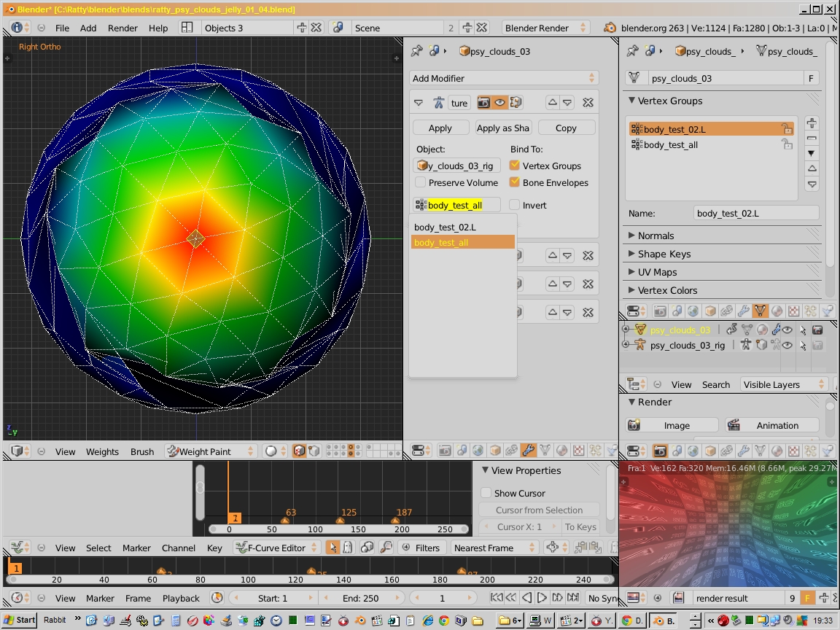This screenshot has width=840, height=630.
Task: Expand the Shape Keys panel
Action: [x=664, y=254]
